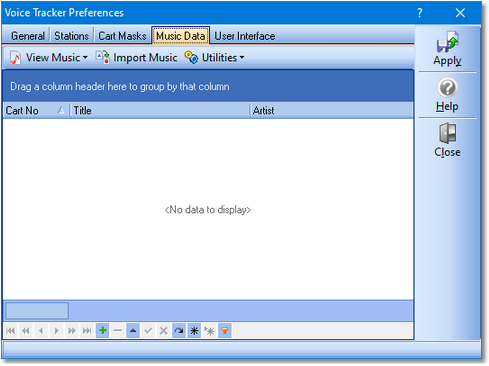The image size is (489, 366).
Task: Jump to the prior page of records
Action: click(x=26, y=331)
